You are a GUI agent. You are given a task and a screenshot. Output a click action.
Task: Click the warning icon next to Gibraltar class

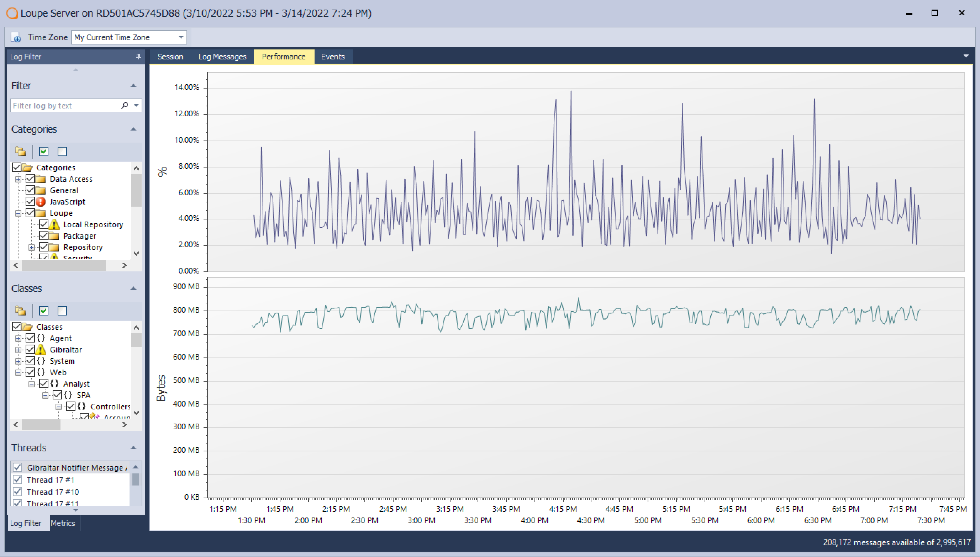[x=41, y=349]
